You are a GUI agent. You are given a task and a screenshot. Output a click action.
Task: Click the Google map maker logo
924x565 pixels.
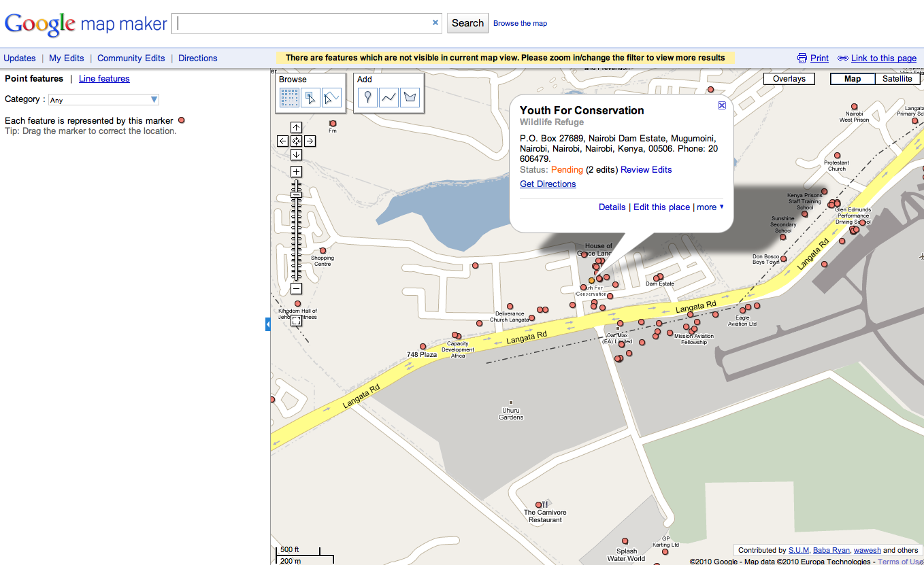pos(86,24)
